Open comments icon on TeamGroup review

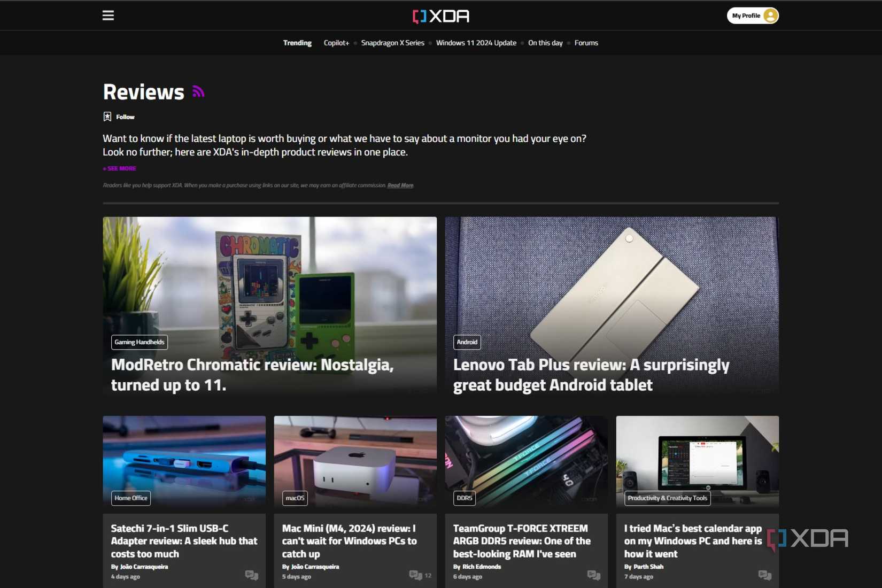(594, 576)
